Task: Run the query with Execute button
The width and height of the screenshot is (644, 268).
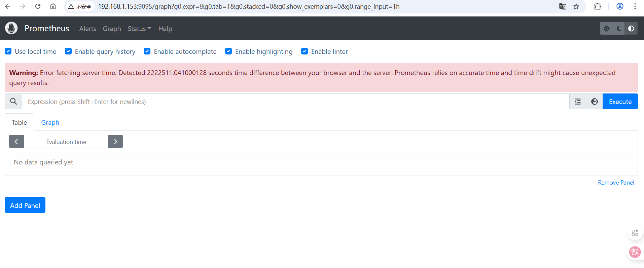Action: point(620,102)
